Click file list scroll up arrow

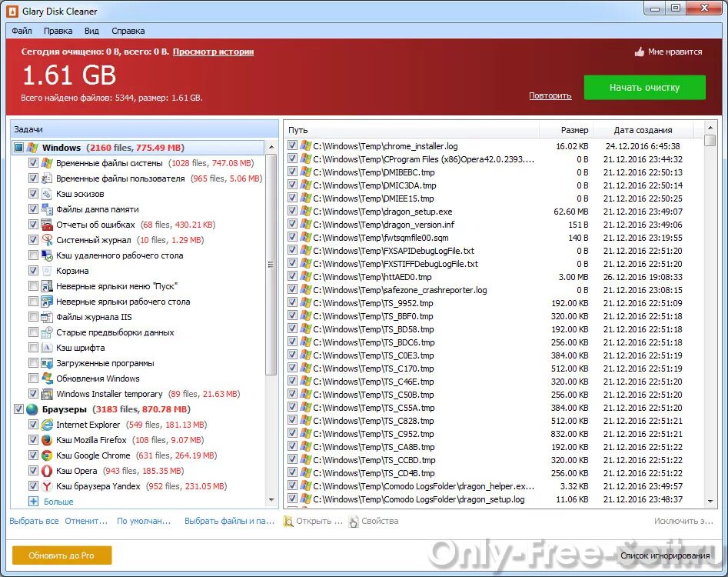(x=710, y=127)
